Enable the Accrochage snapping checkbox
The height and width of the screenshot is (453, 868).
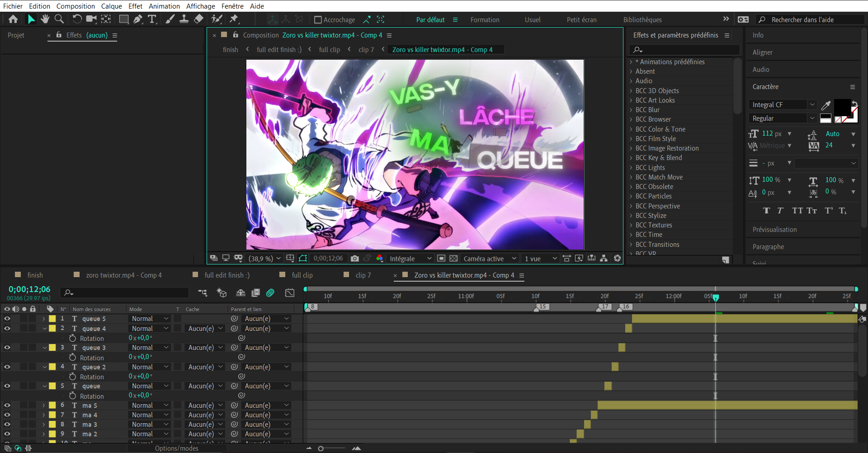pos(318,20)
